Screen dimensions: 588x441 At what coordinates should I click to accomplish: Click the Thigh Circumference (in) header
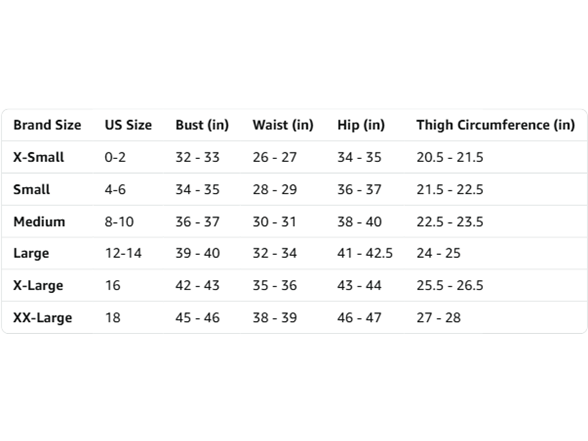point(496,125)
